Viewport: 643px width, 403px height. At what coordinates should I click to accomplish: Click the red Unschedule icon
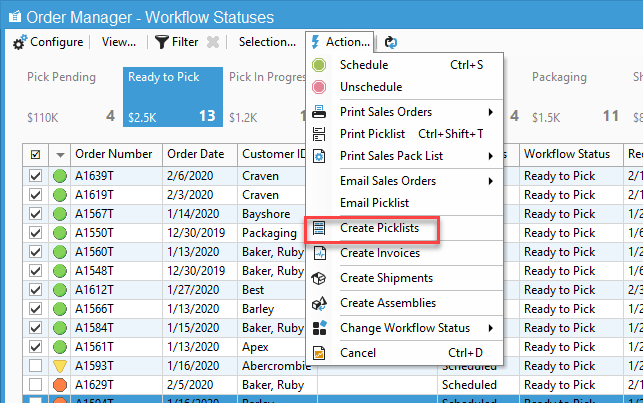click(319, 87)
